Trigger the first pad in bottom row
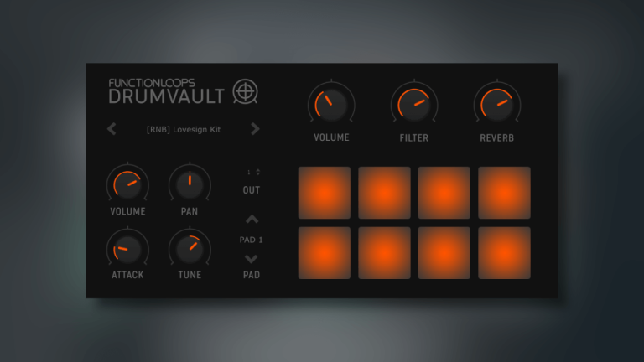The width and height of the screenshot is (644, 362). (325, 252)
